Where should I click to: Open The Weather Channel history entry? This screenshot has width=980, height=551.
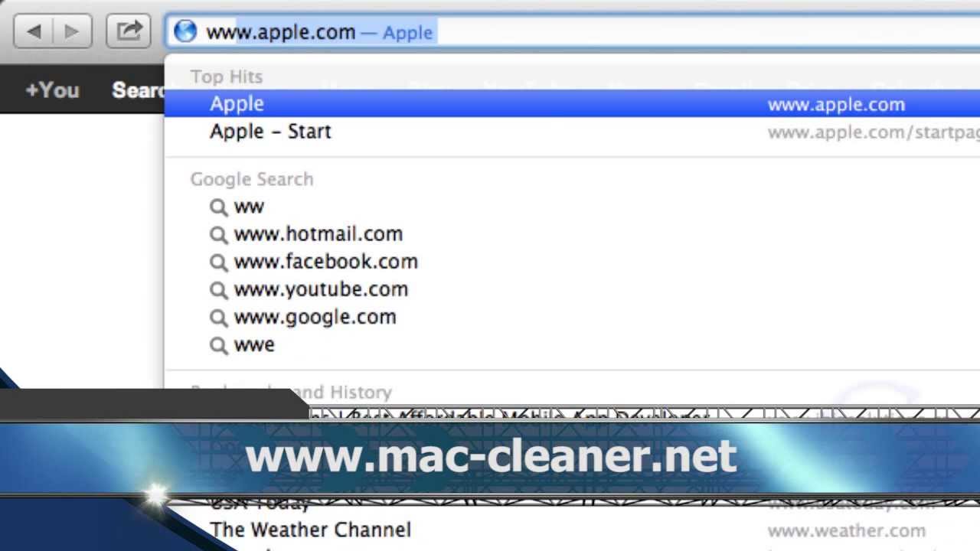(572, 530)
